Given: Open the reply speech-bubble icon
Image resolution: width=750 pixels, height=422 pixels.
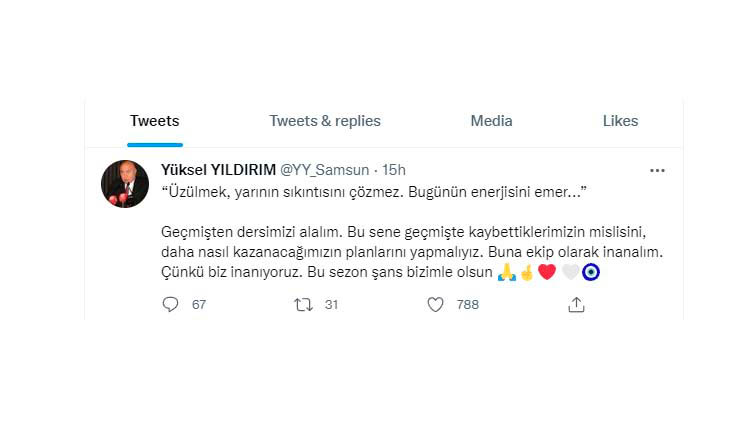Looking at the screenshot, I should (170, 304).
